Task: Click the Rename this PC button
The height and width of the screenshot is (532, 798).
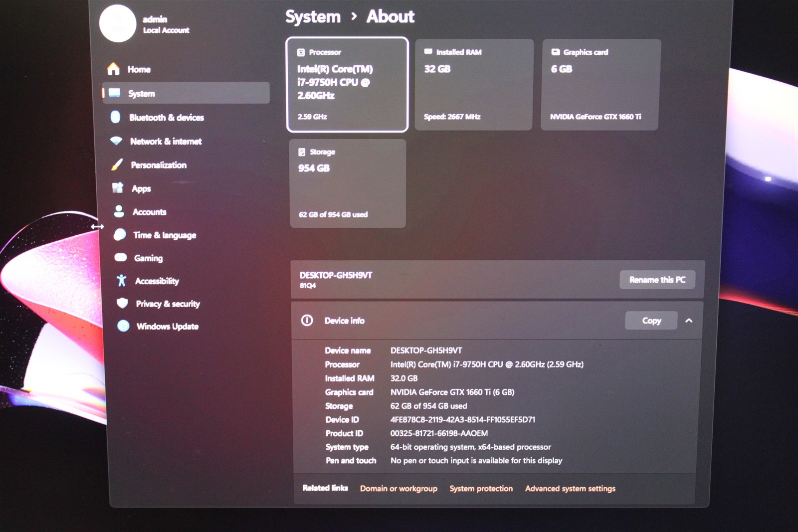Action: (x=657, y=280)
